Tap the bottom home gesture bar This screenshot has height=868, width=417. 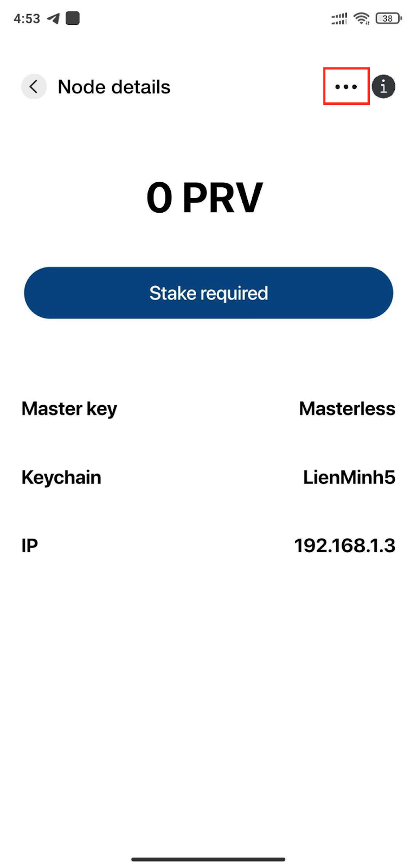(208, 859)
